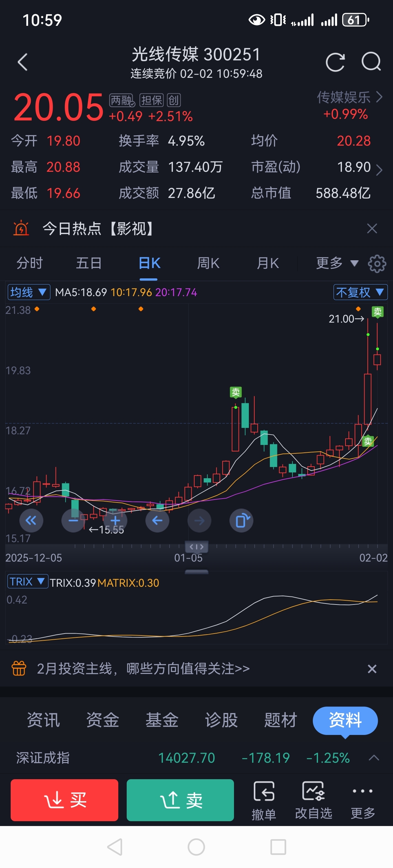
Task: Expand 更多 chart period dropdown
Action: (x=337, y=263)
